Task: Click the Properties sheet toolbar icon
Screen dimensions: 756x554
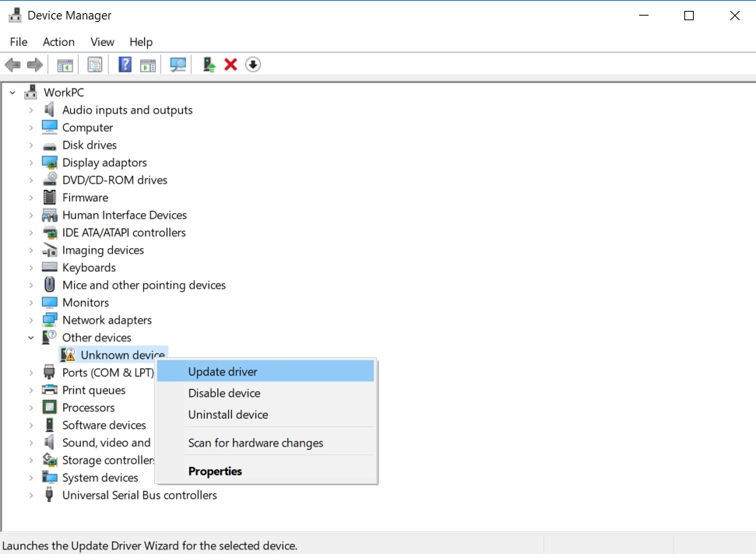Action: pyautogui.click(x=95, y=65)
